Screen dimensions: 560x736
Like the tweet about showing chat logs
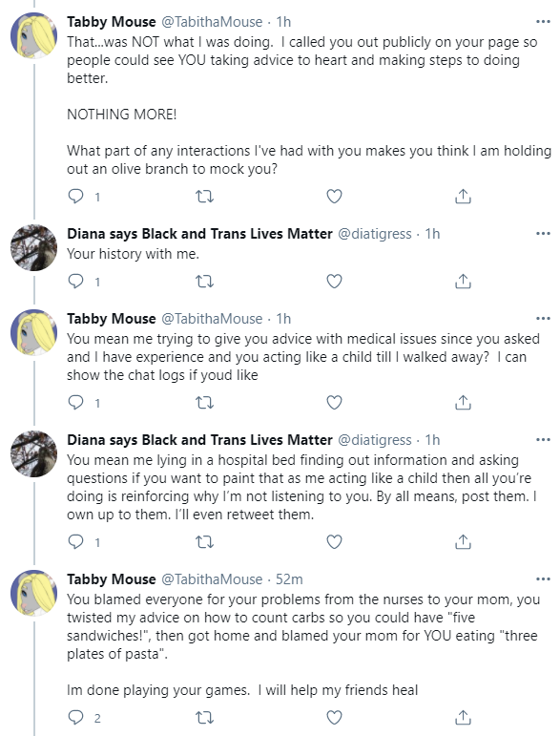click(334, 402)
